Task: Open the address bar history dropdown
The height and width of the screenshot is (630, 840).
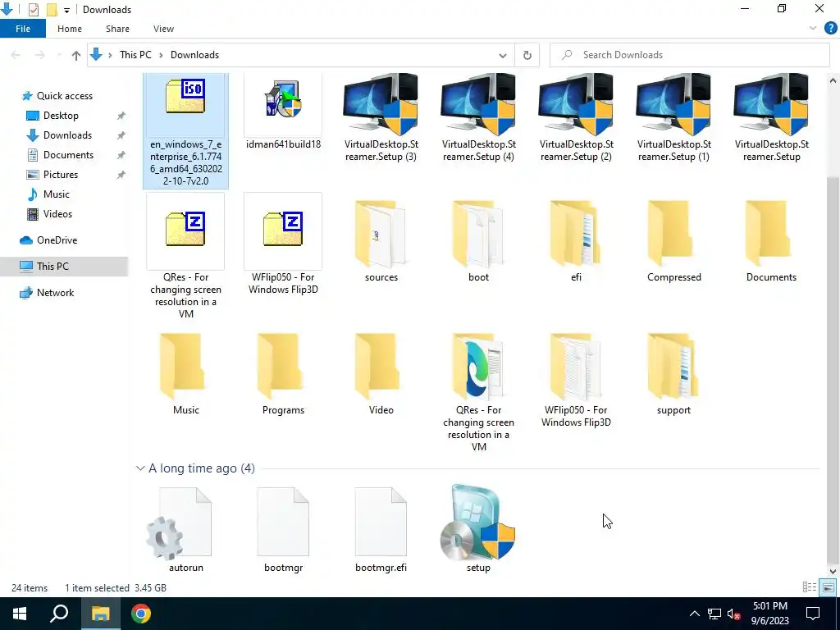Action: coord(503,55)
